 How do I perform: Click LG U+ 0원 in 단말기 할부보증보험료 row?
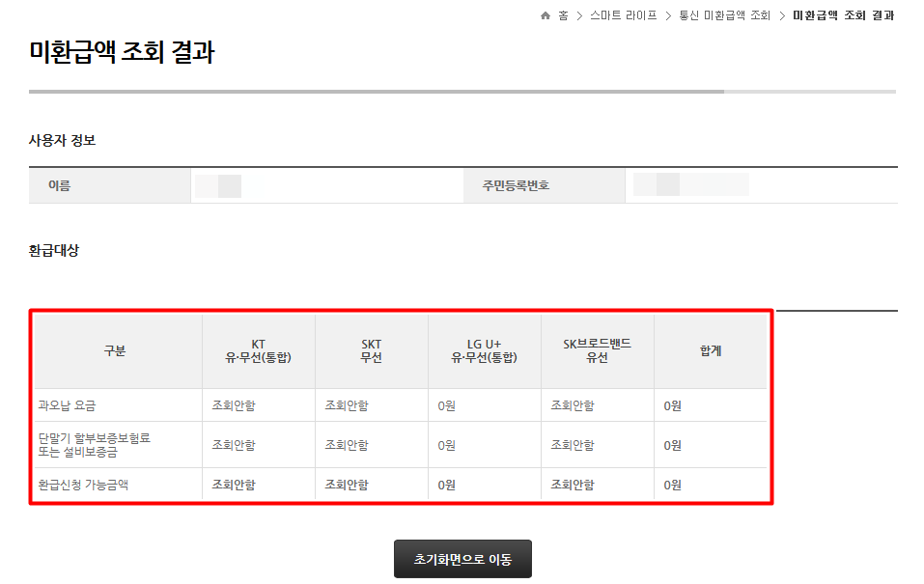click(447, 446)
